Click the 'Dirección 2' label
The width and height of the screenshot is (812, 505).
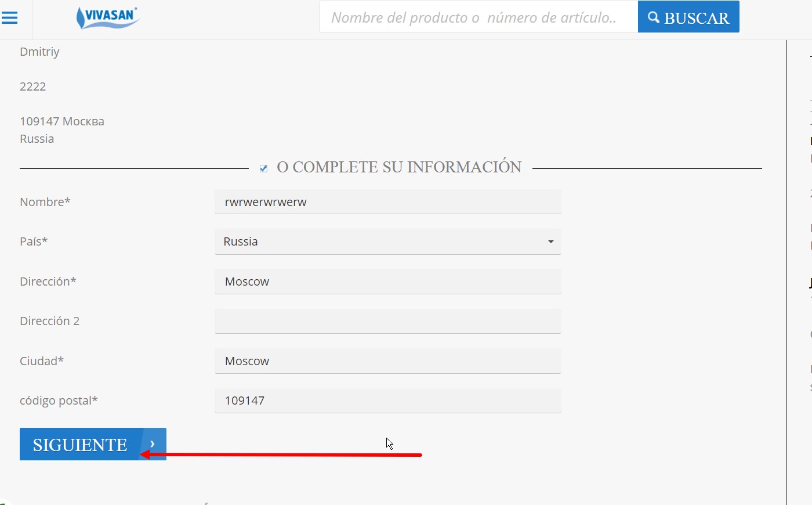pos(49,321)
